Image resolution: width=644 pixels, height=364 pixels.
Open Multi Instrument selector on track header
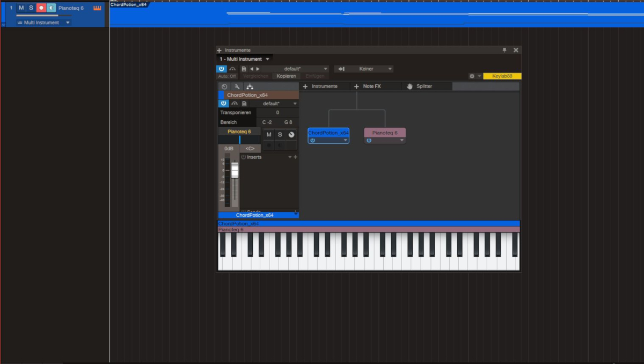click(x=44, y=23)
